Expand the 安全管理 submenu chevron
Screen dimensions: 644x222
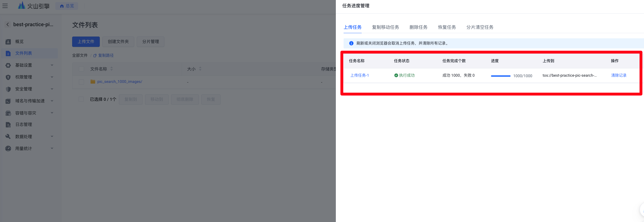click(52, 89)
